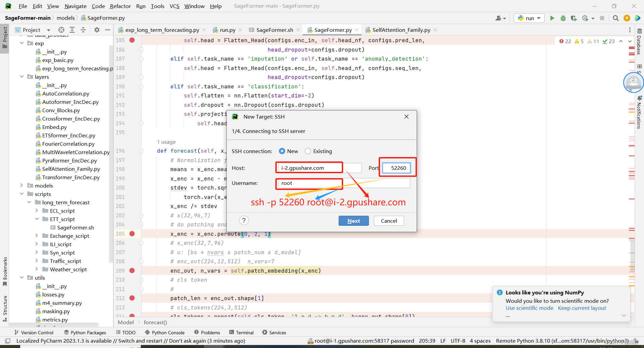Click the orange update available icon
Image resolution: width=644 pixels, height=348 pixels.
(627, 18)
